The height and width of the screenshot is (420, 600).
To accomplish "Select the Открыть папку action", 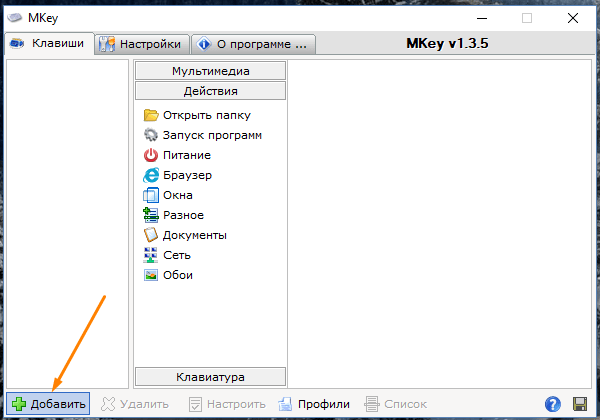I will tap(207, 115).
